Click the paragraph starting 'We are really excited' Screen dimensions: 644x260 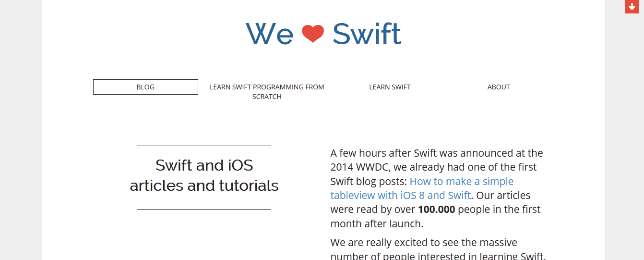click(438, 249)
